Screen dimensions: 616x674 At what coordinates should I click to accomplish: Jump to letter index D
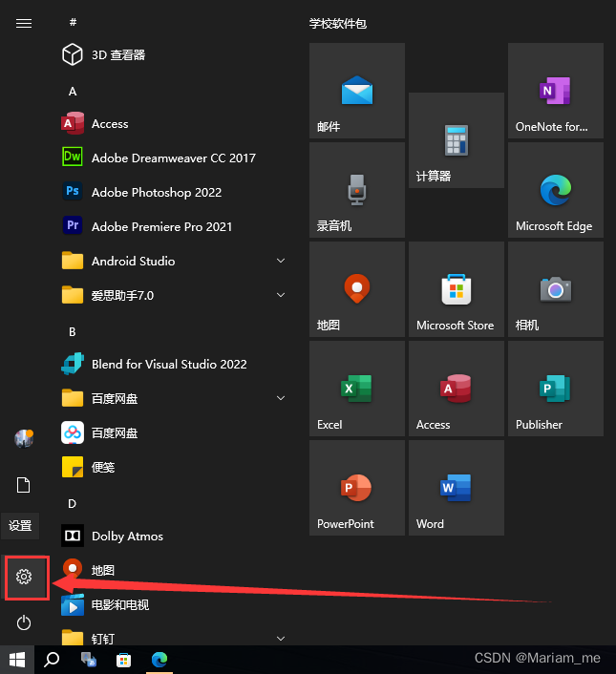[73, 504]
